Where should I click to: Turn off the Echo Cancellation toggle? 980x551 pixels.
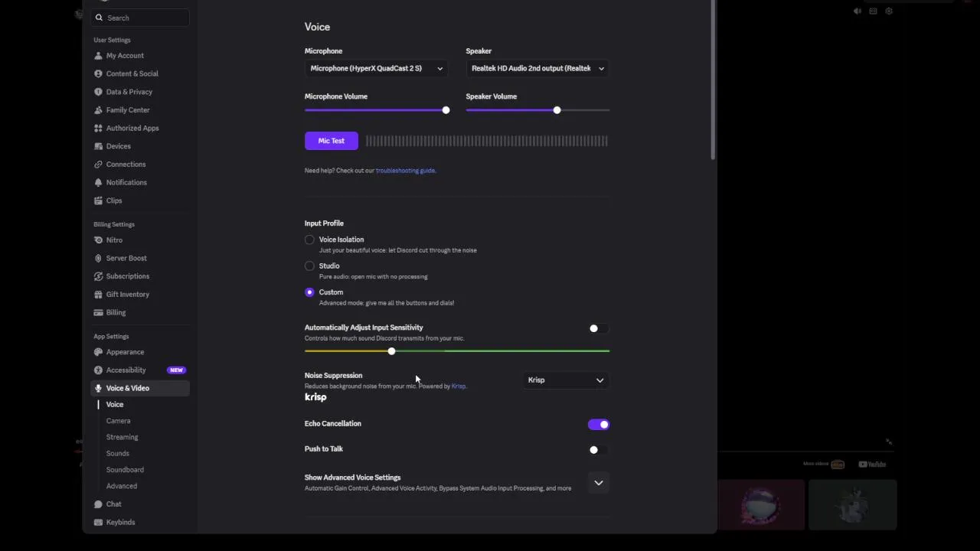pyautogui.click(x=599, y=425)
